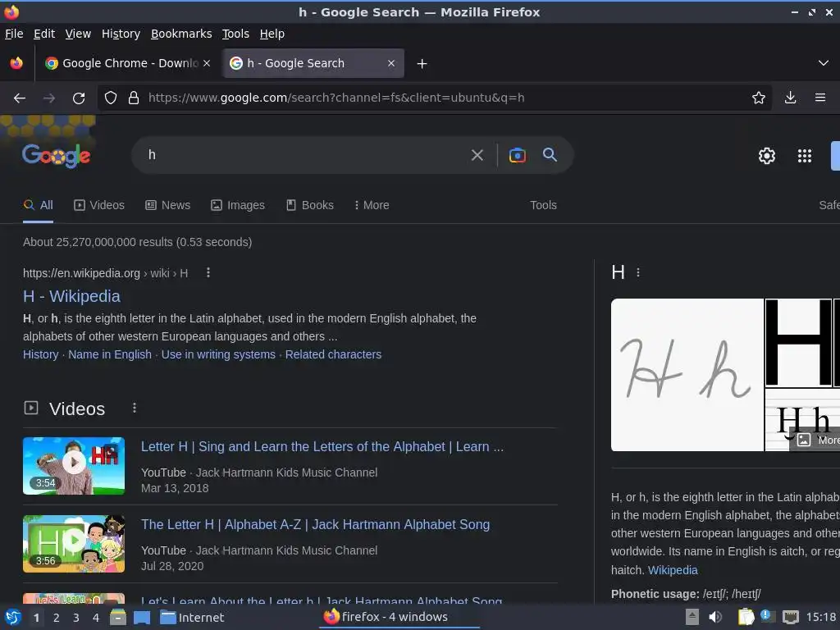Open a new browser tab
Screen dimensions: 840x630
point(422,64)
